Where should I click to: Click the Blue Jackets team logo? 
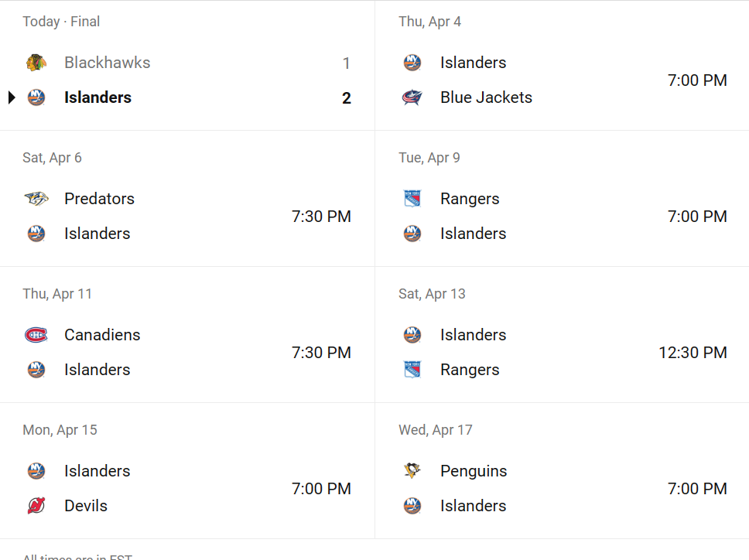[x=412, y=97]
